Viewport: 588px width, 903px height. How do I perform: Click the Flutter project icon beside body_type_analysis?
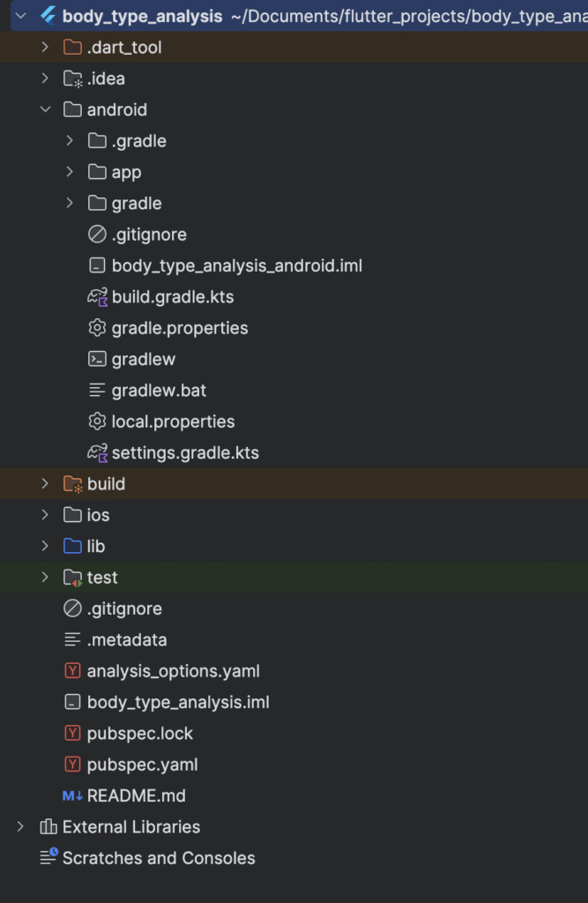(x=48, y=16)
